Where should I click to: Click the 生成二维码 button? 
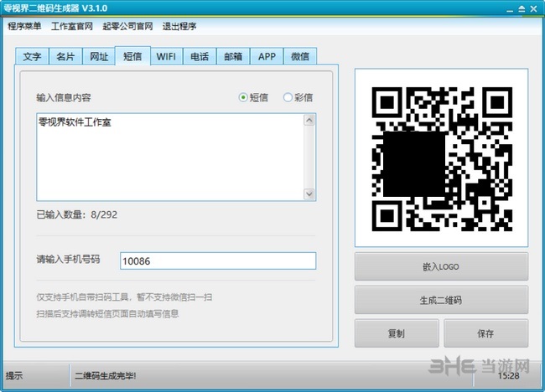tap(441, 300)
